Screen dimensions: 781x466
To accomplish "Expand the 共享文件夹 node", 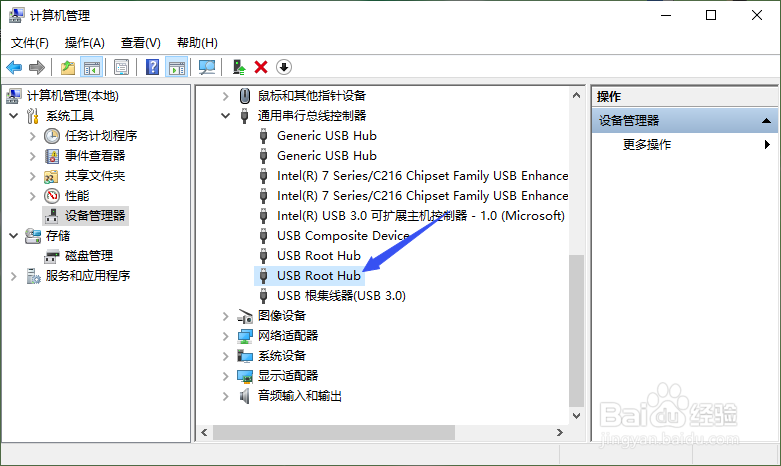I will pyautogui.click(x=32, y=176).
